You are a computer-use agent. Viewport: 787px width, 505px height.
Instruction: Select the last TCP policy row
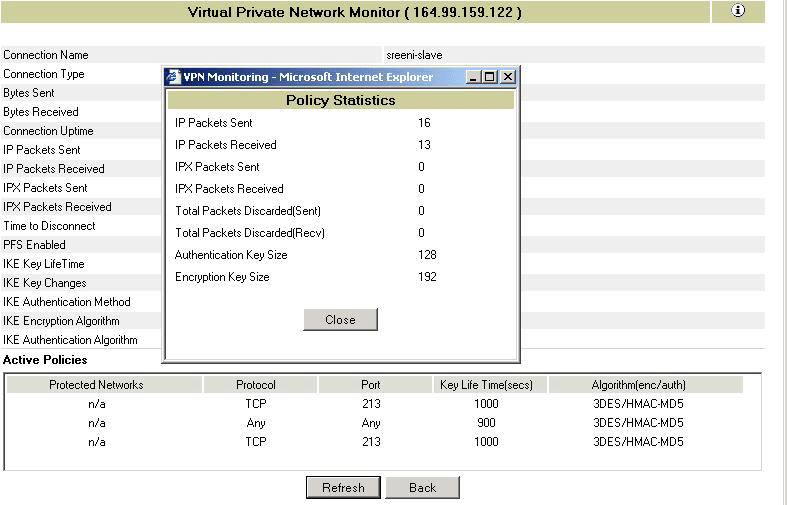(256, 442)
